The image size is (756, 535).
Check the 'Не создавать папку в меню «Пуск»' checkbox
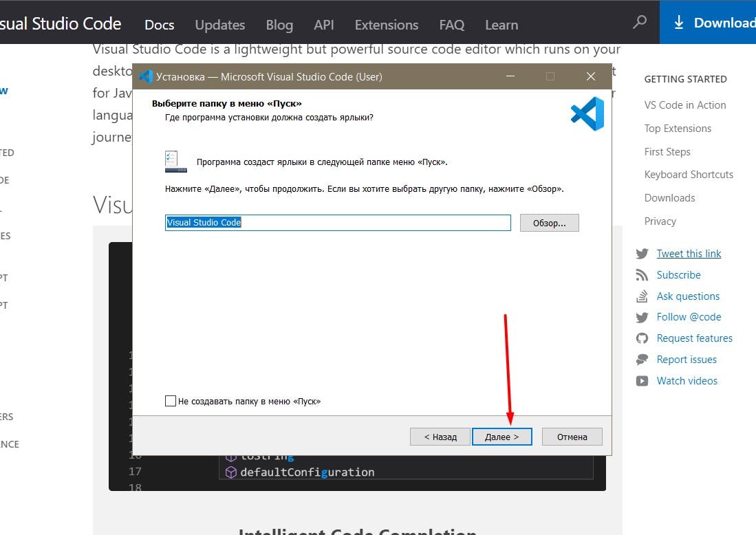pos(170,400)
